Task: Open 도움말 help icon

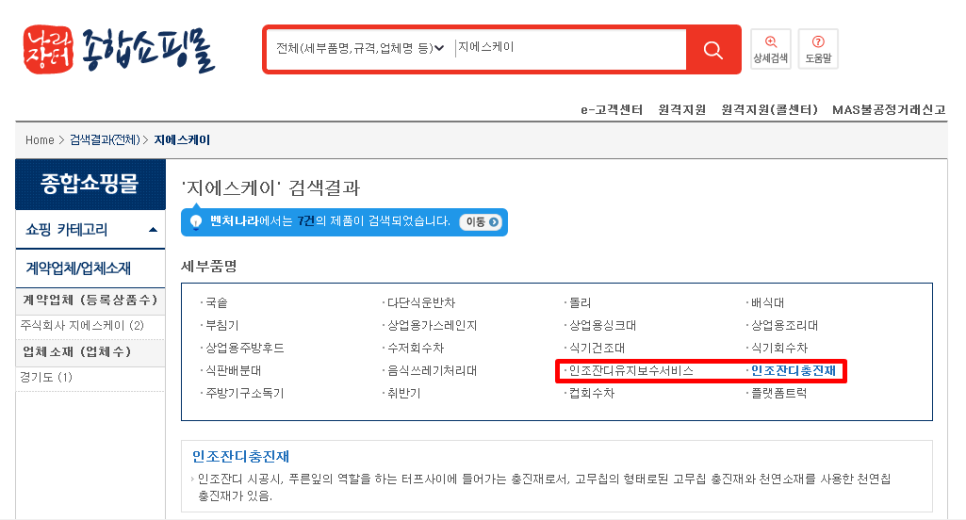Action: coord(818,49)
